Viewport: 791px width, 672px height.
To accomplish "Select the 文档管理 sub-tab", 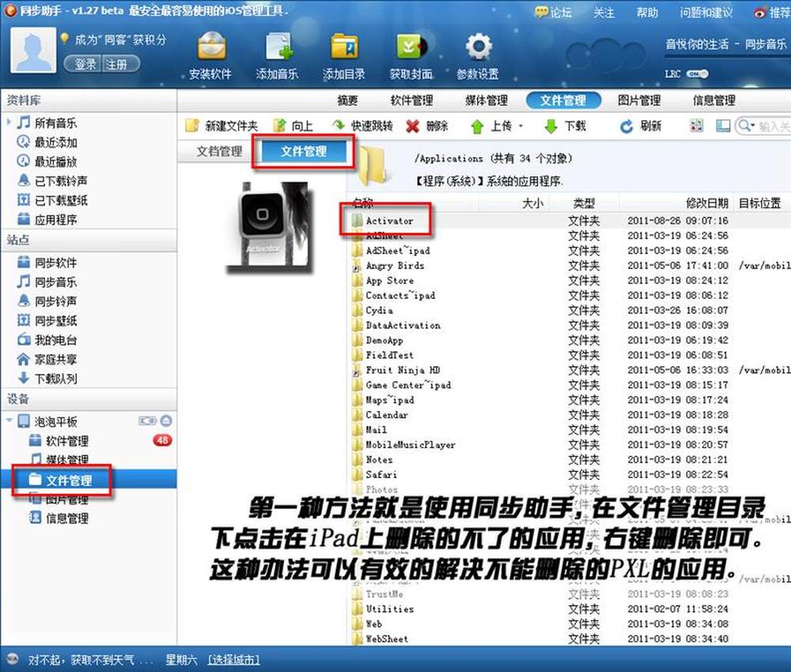I will coord(219,151).
